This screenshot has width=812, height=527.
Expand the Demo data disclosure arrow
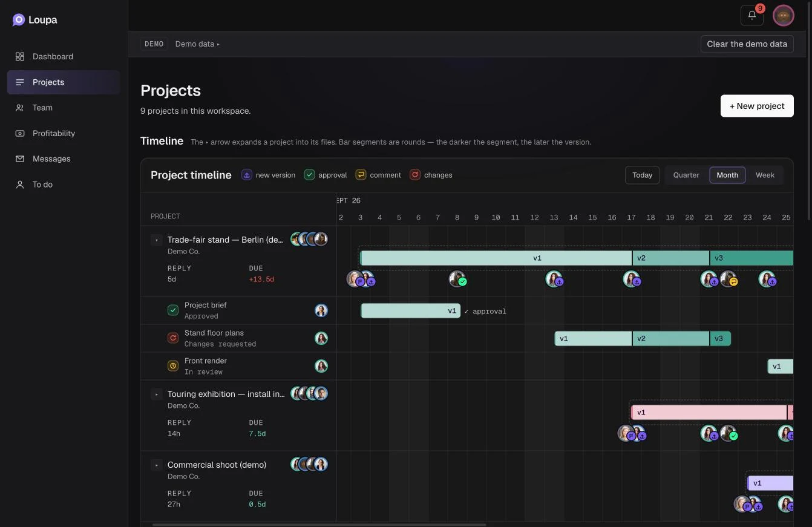pos(218,44)
